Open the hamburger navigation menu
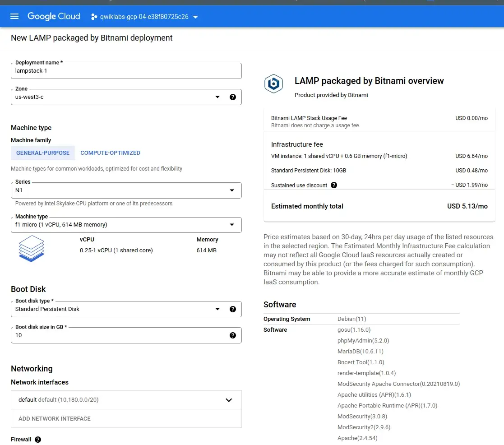 point(14,16)
